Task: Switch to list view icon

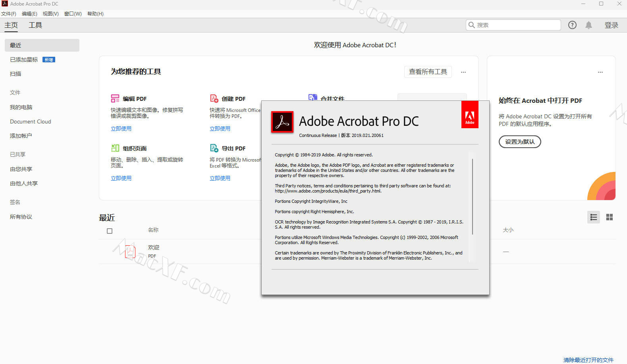Action: (x=594, y=217)
